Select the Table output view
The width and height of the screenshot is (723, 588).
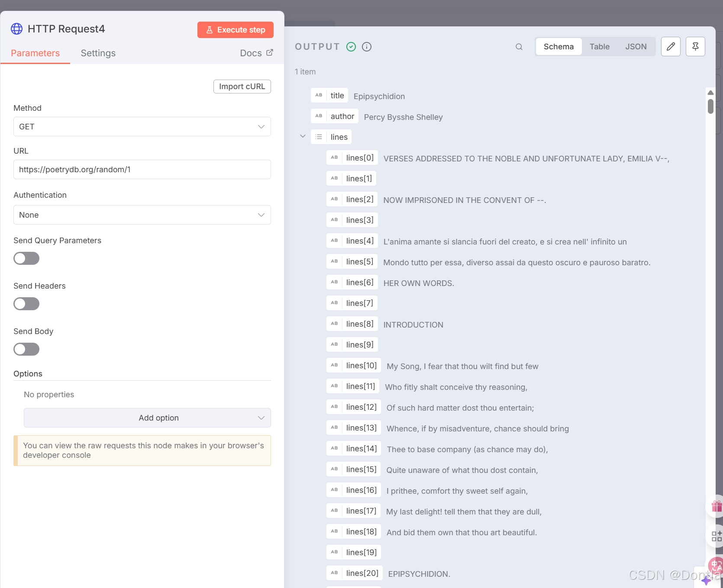pyautogui.click(x=599, y=47)
